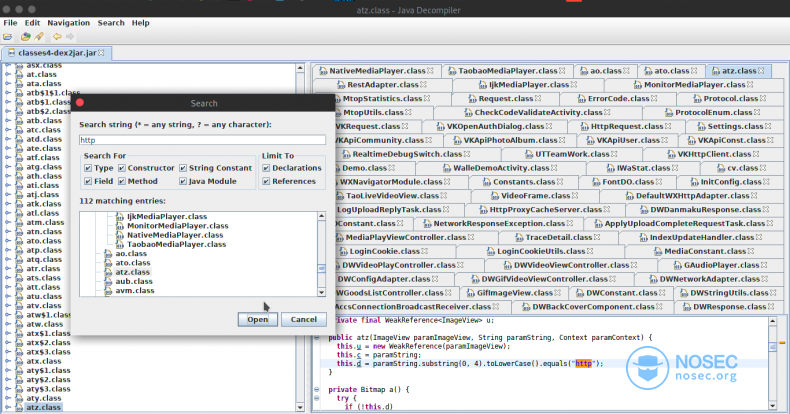Click the Search pencil icon in toolbar
790x414 pixels.
click(x=39, y=36)
